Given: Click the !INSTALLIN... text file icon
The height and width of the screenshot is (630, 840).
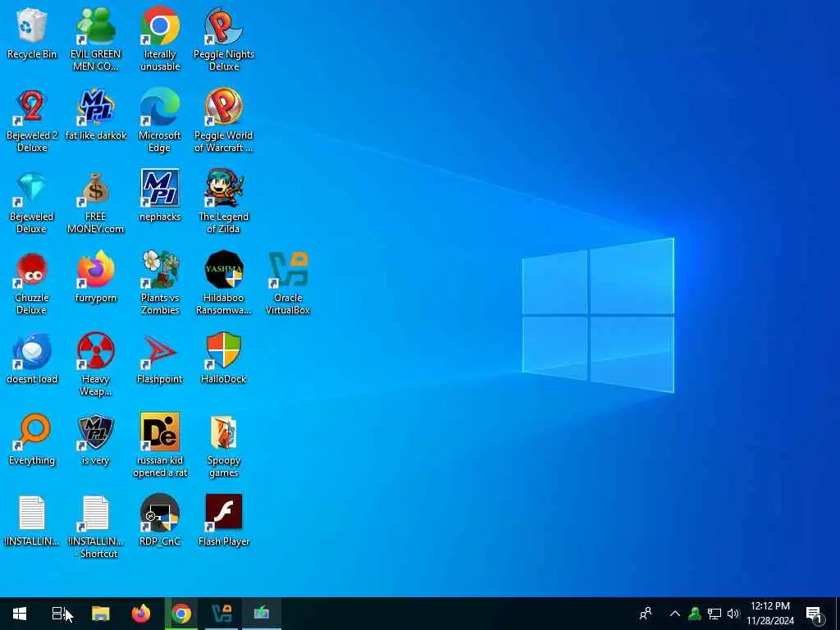Looking at the screenshot, I should 32,521.
